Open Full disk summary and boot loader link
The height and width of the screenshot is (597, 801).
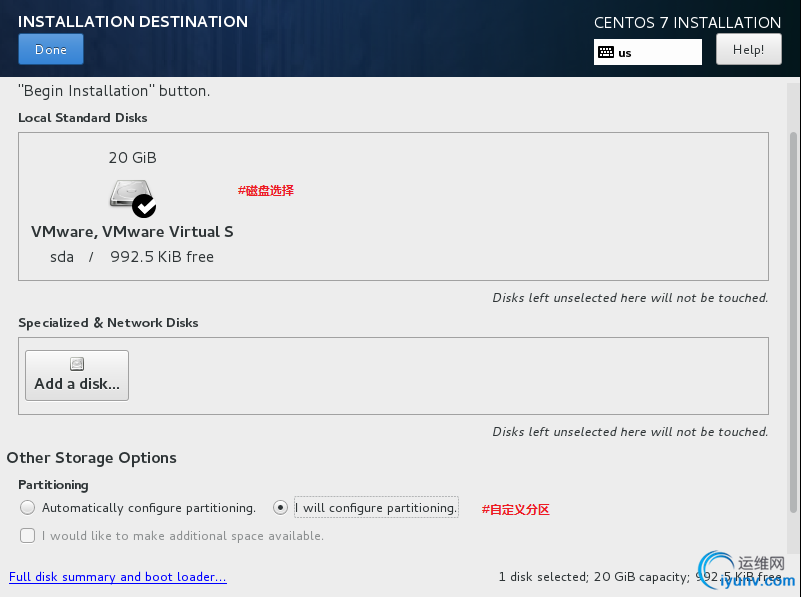click(x=117, y=577)
